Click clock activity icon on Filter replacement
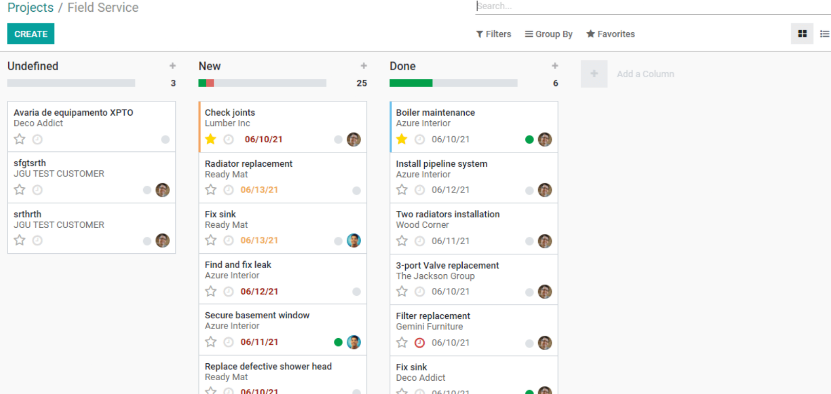The image size is (831, 394). 419,343
